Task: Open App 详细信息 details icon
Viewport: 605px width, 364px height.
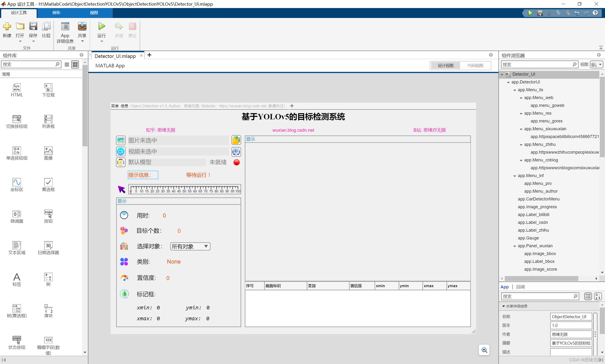Action: pyautogui.click(x=65, y=26)
